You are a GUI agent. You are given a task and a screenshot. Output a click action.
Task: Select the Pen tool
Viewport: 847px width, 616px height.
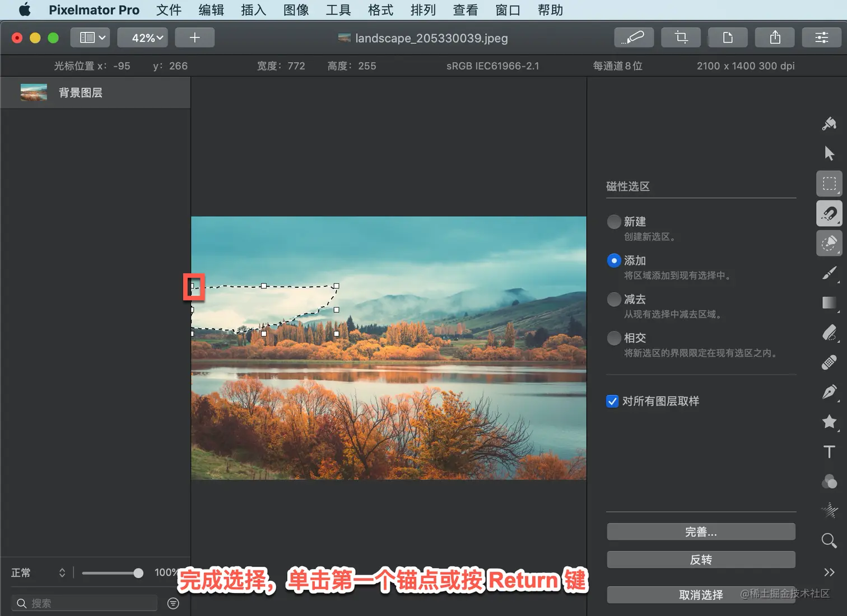pos(829,392)
